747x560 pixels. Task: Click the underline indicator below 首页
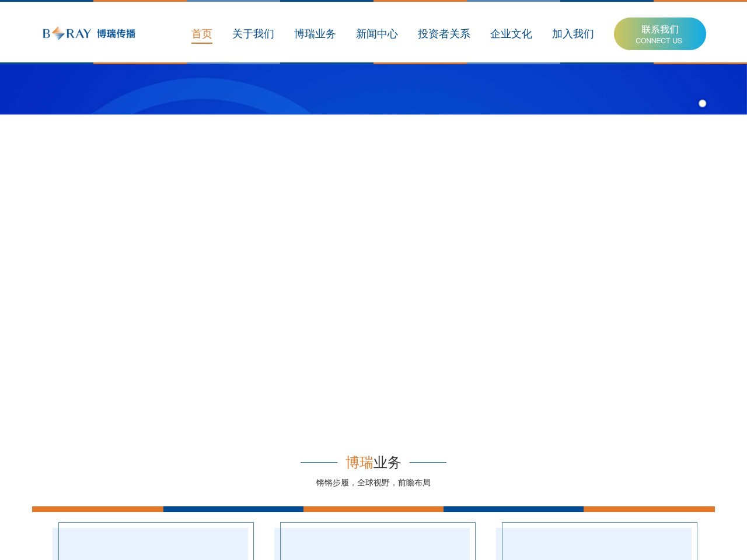[x=202, y=44]
